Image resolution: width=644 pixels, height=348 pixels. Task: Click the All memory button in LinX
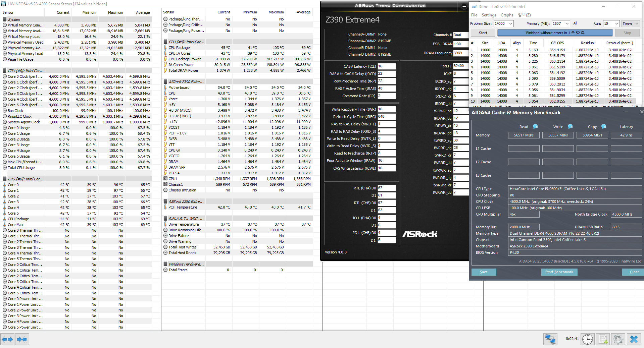pyautogui.click(x=575, y=23)
